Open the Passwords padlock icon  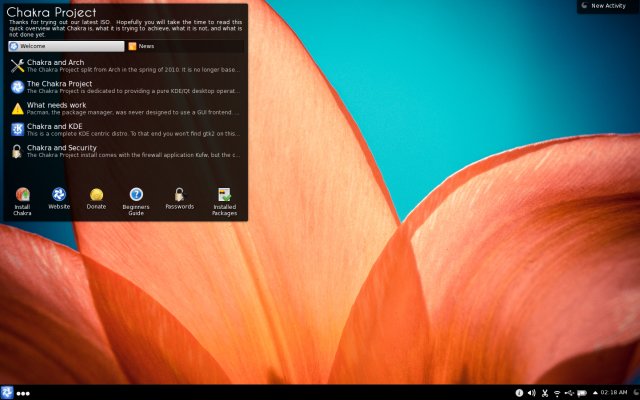tap(179, 194)
